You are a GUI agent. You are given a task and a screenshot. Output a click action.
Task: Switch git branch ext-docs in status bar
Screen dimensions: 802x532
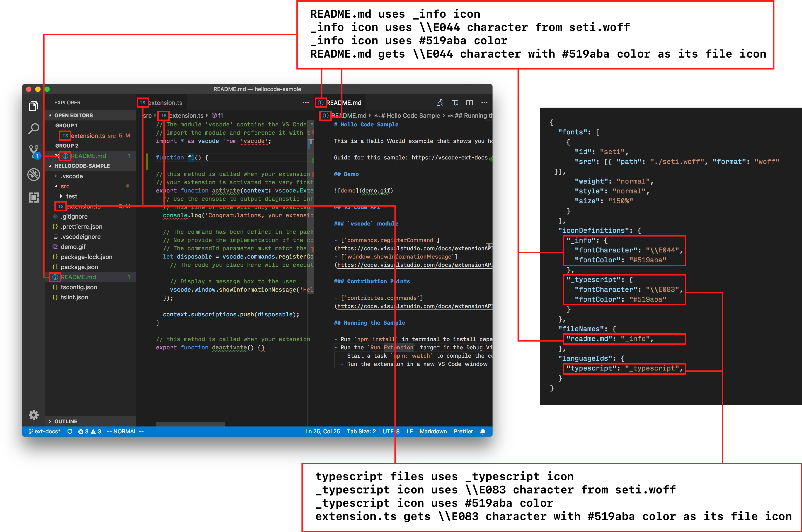tap(45, 431)
